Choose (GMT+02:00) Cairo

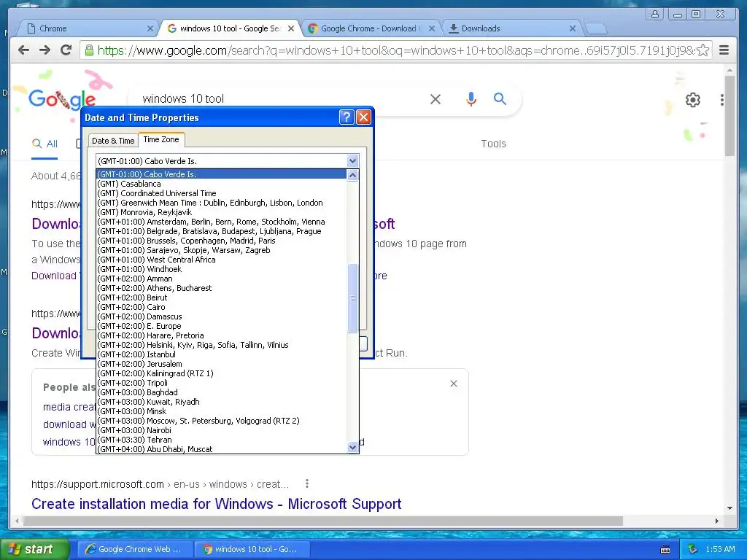pos(221,307)
